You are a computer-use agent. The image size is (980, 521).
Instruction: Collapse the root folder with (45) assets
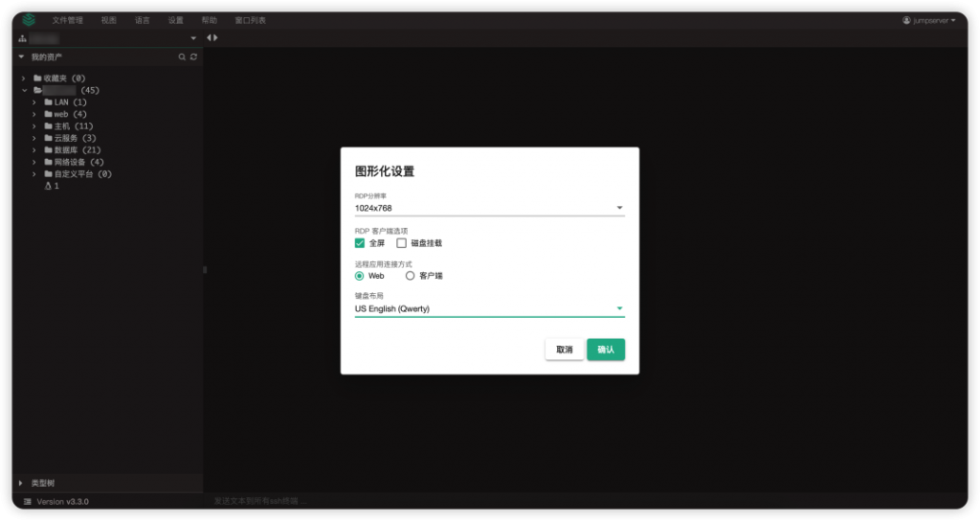(x=24, y=90)
